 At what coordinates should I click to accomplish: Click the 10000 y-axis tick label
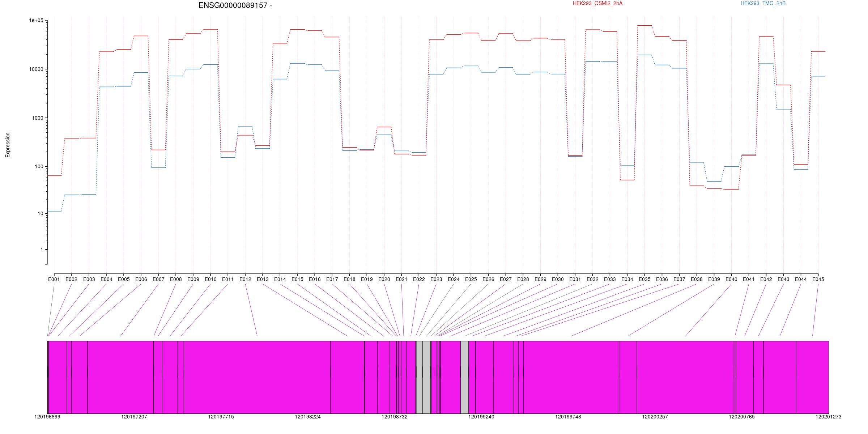coord(36,69)
